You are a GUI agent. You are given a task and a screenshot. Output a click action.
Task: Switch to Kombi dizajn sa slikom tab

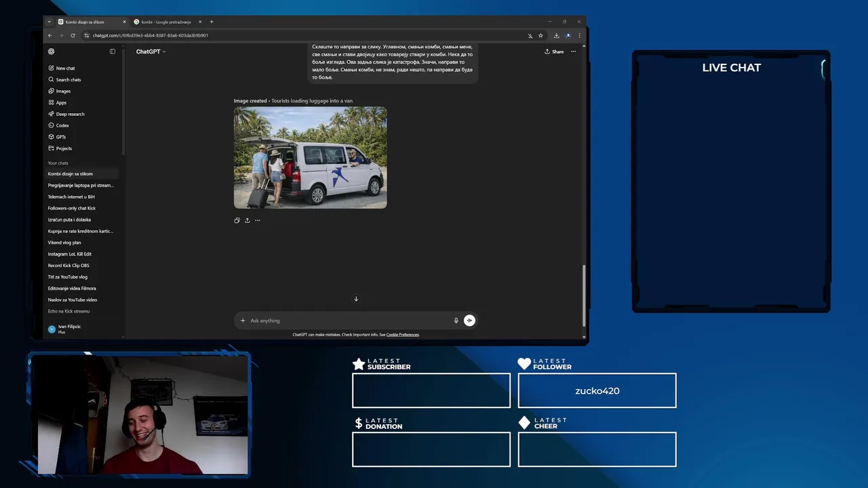click(90, 22)
